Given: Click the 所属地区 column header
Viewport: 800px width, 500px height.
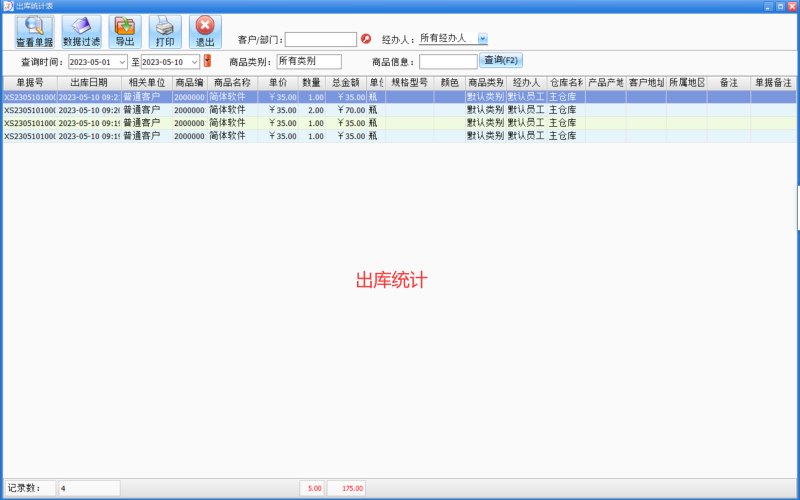Looking at the screenshot, I should pyautogui.click(x=687, y=83).
